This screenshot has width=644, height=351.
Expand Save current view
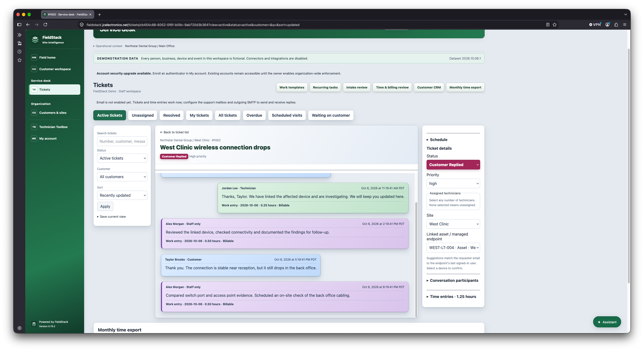pyautogui.click(x=112, y=216)
